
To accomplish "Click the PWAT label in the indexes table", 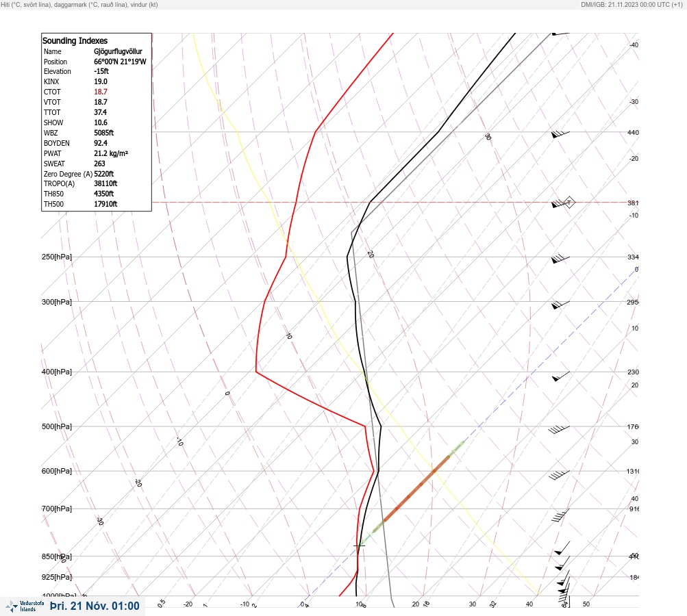I will [x=53, y=153].
